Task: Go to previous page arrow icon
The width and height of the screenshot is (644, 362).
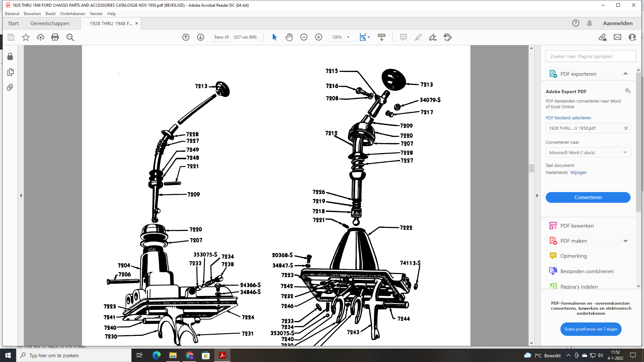Action: [186, 37]
